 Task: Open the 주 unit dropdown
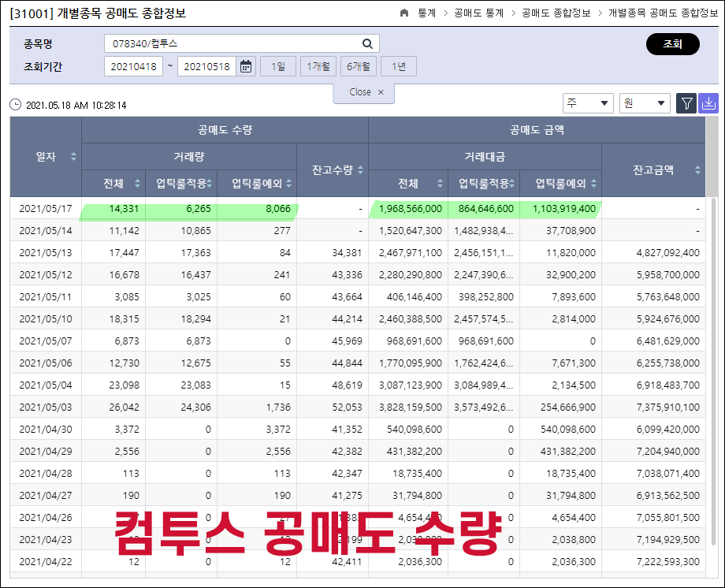pyautogui.click(x=588, y=103)
